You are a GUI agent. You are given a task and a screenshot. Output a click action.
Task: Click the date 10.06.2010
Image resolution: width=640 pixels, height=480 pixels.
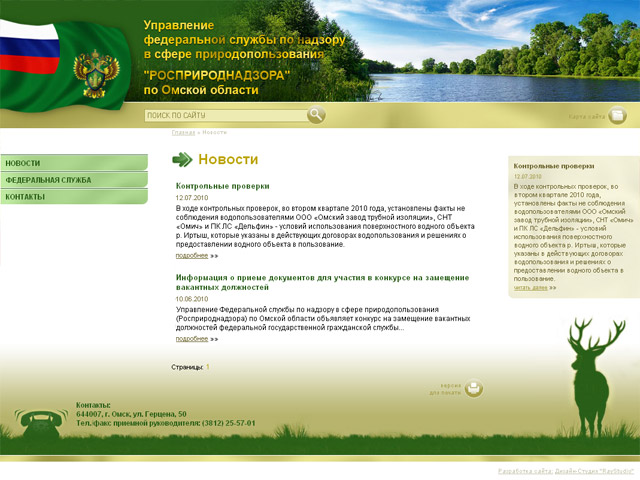pyautogui.click(x=192, y=299)
